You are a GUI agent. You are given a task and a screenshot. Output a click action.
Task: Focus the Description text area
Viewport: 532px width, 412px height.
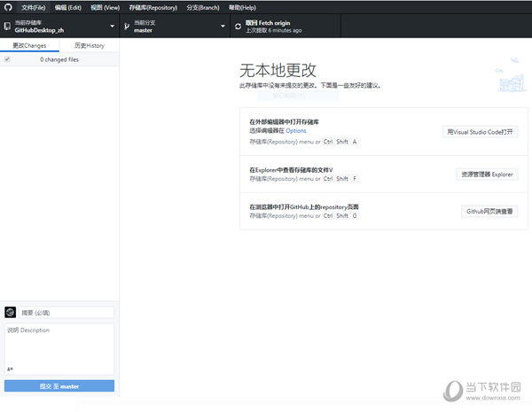59,349
